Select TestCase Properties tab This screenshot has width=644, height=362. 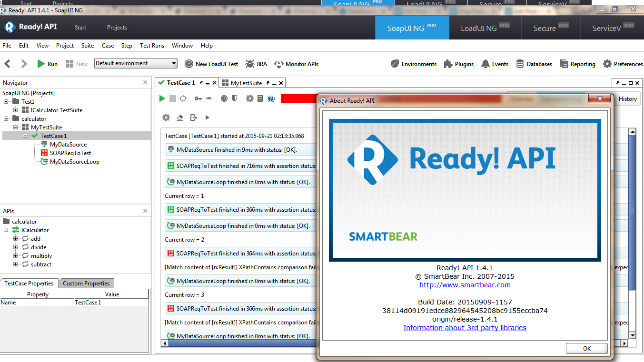[29, 283]
